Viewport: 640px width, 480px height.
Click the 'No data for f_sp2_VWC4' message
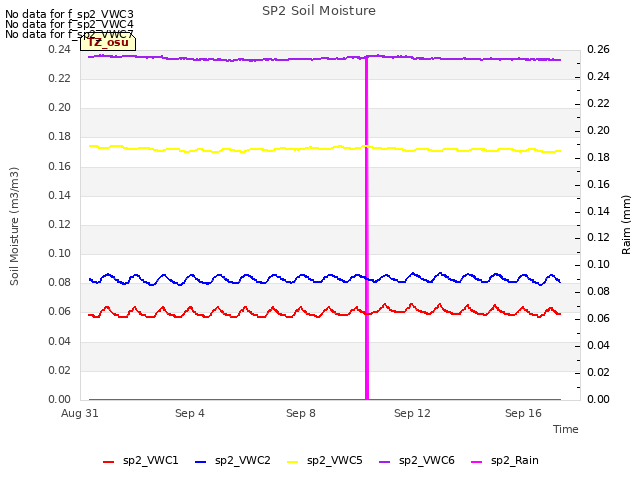coord(69,24)
